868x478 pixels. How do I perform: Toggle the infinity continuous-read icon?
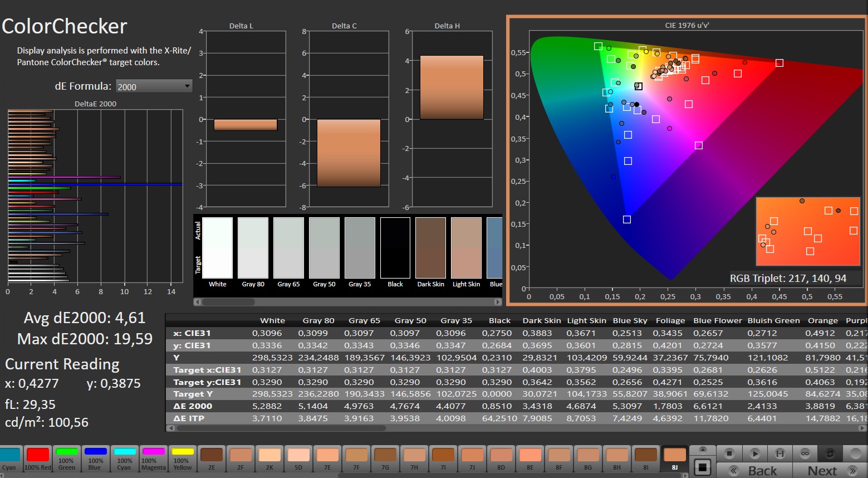[x=805, y=453]
